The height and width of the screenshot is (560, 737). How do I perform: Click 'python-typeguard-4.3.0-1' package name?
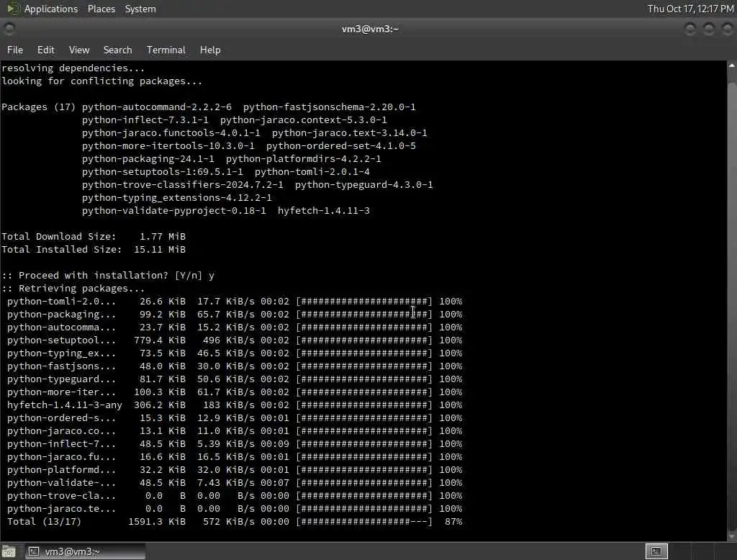point(363,185)
